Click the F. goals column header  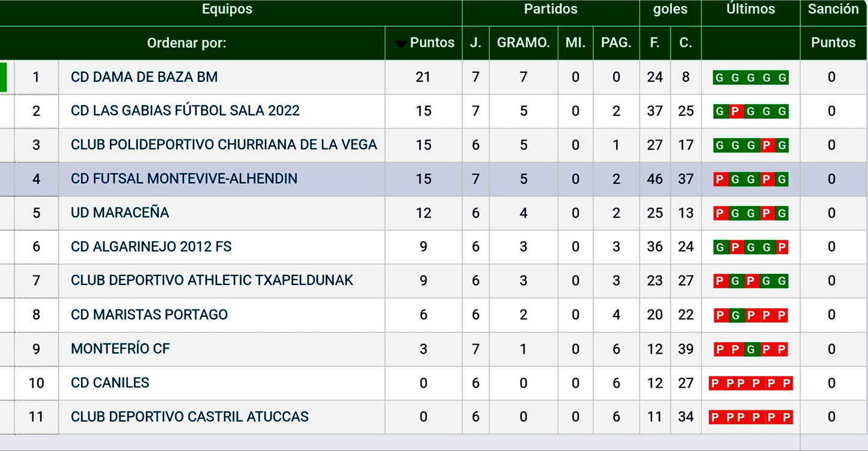tap(655, 43)
